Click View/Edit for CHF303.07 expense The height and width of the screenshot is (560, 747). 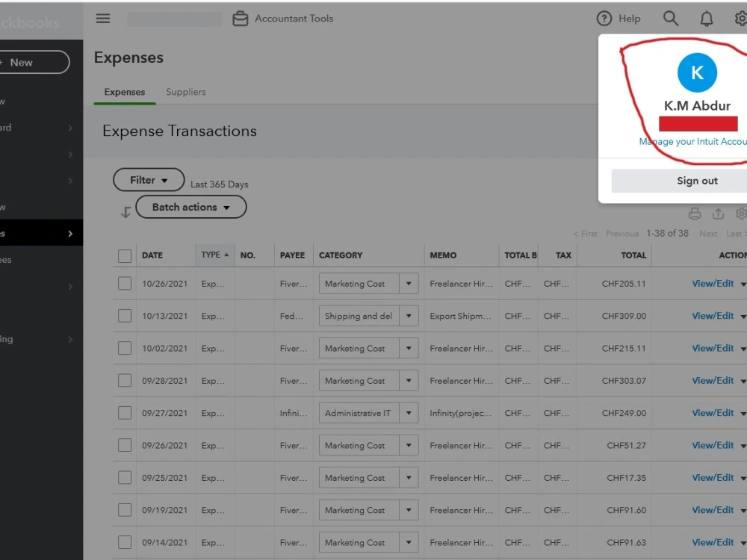(713, 381)
